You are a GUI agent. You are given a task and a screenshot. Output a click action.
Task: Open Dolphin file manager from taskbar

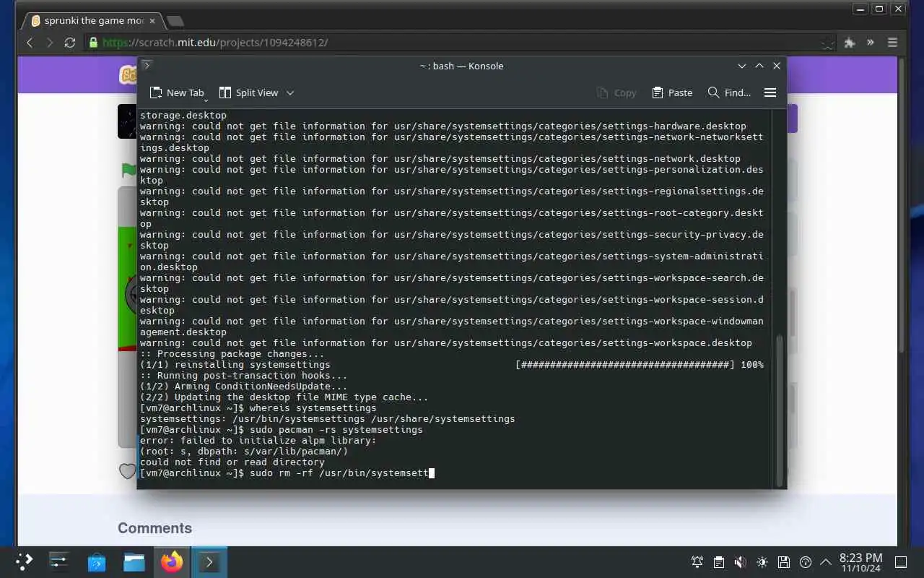(x=134, y=561)
